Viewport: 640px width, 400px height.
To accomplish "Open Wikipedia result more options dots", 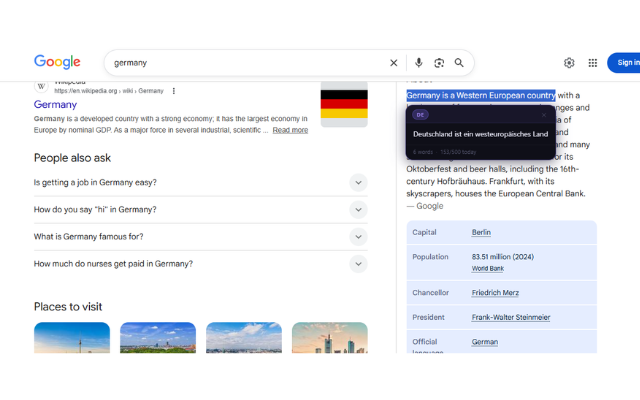I will (174, 91).
